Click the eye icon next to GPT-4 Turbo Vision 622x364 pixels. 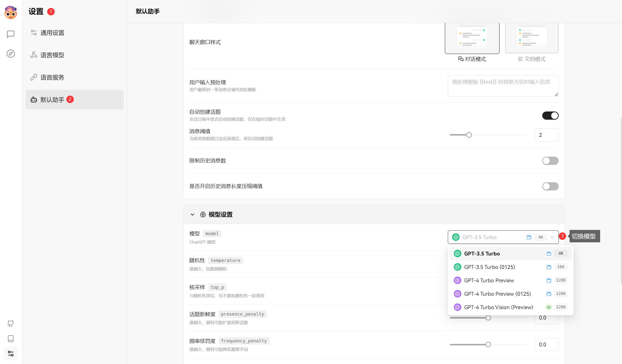(549, 307)
